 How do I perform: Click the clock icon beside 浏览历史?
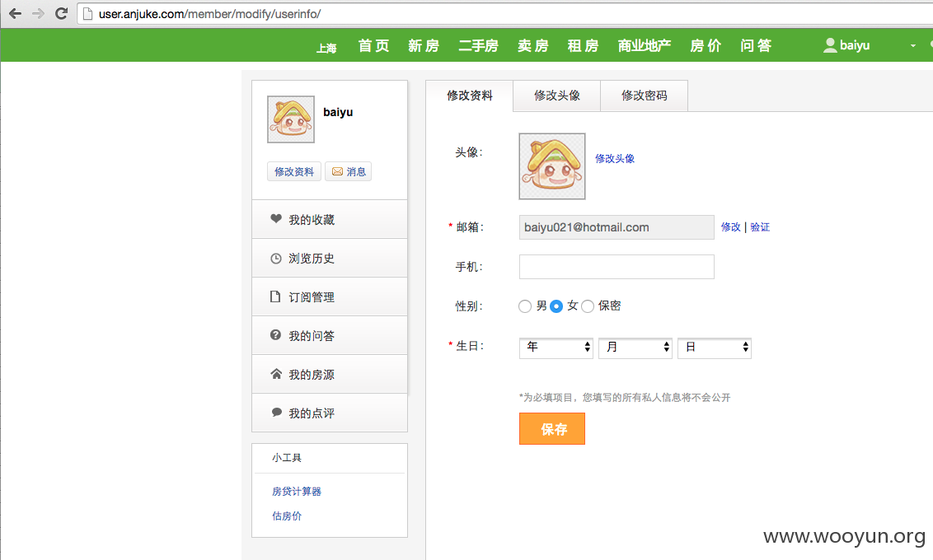pyautogui.click(x=275, y=259)
